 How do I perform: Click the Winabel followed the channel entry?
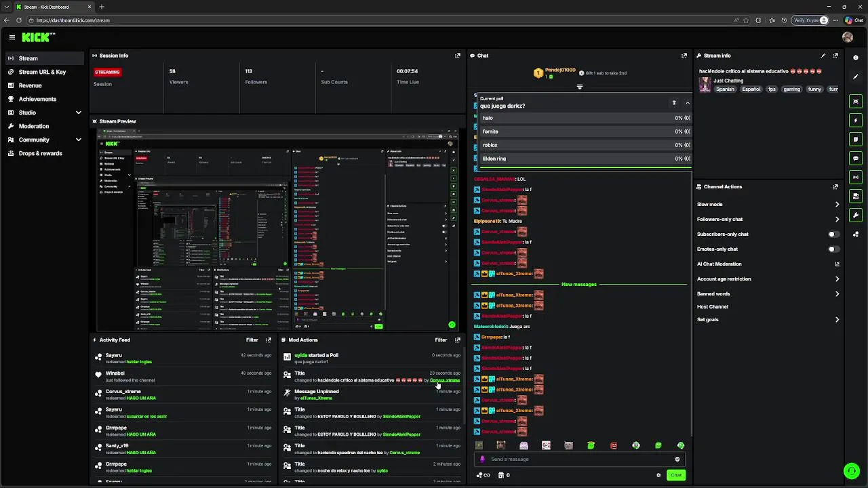click(x=183, y=376)
